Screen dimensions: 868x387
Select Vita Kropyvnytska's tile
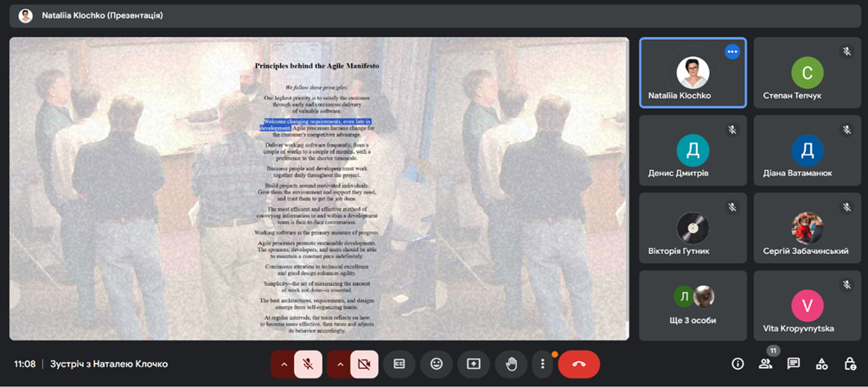click(x=807, y=306)
